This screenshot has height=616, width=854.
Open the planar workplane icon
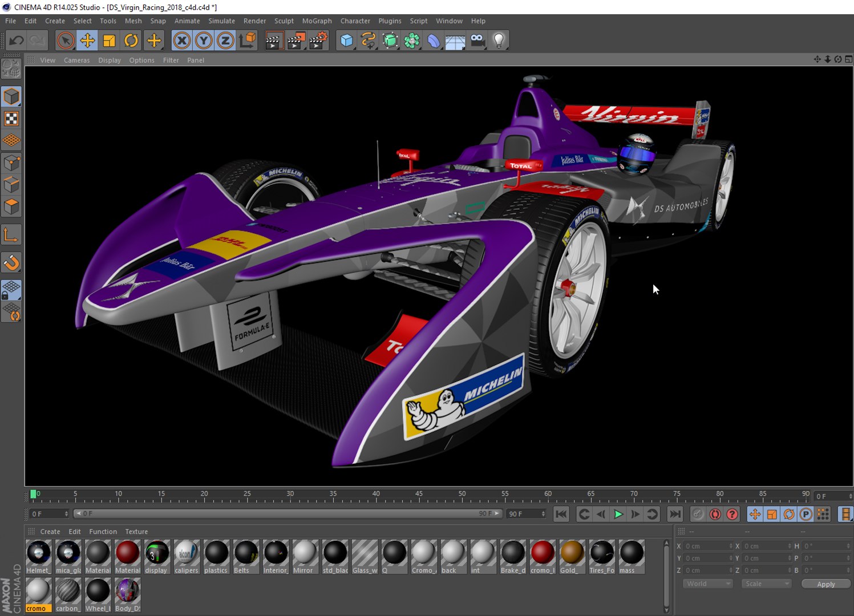(x=11, y=312)
